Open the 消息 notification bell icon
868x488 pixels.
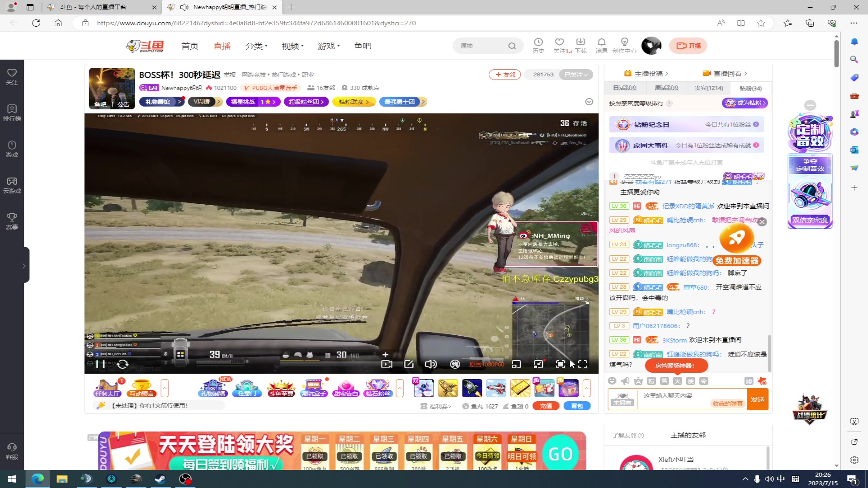point(601,46)
